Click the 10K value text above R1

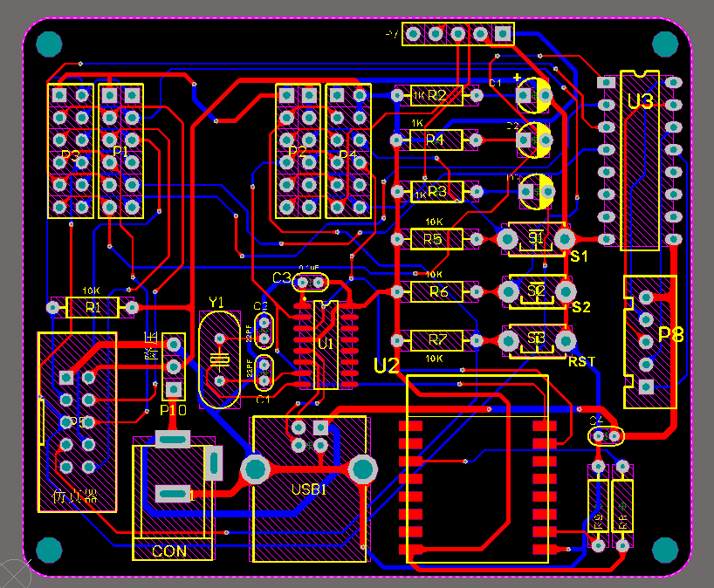pos(91,291)
